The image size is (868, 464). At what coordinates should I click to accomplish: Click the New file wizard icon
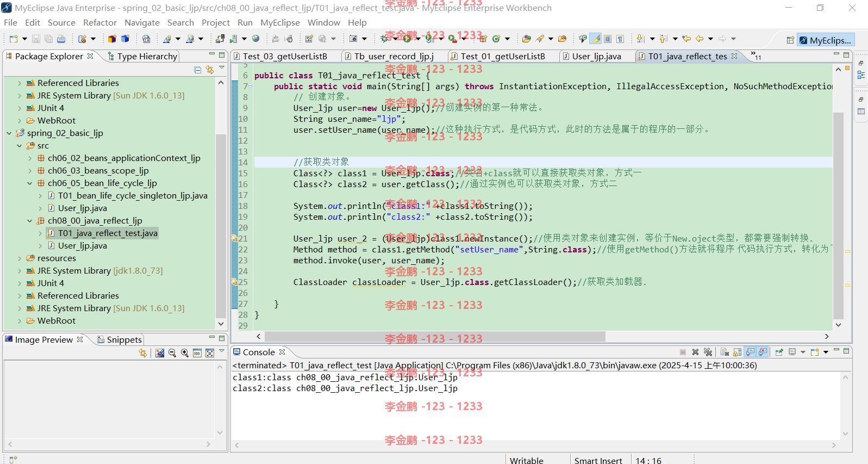13,39
